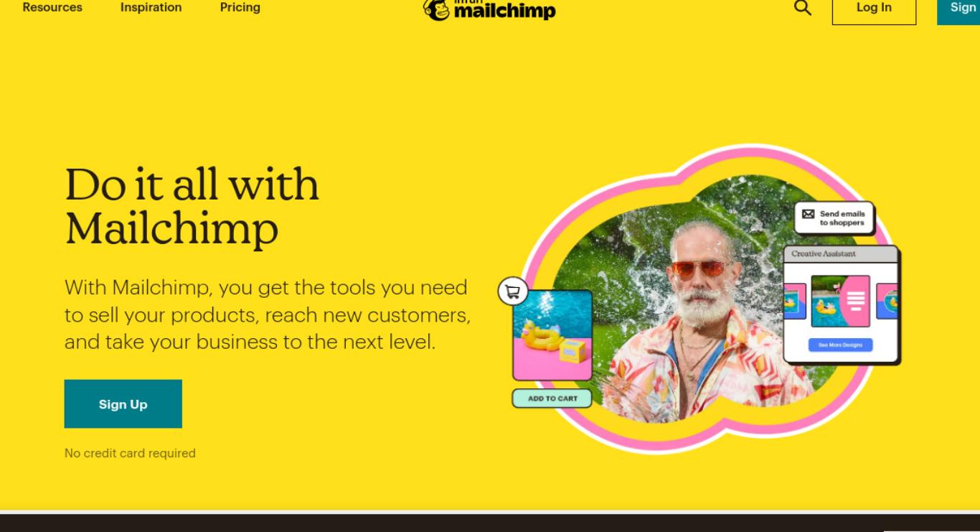Click the Mailchimp monkey logo
The width and height of the screenshot is (980, 532).
point(437,9)
